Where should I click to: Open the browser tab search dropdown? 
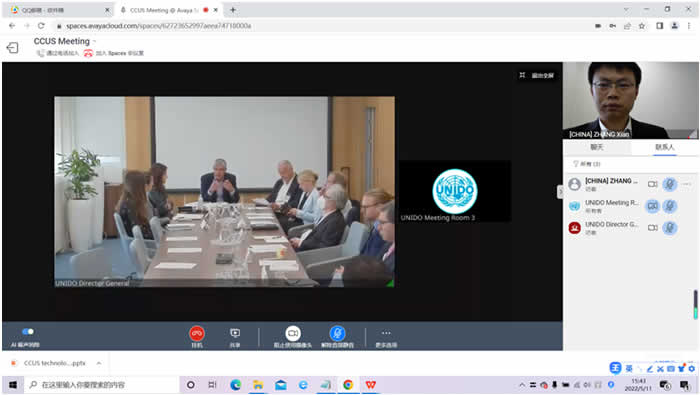click(x=626, y=9)
